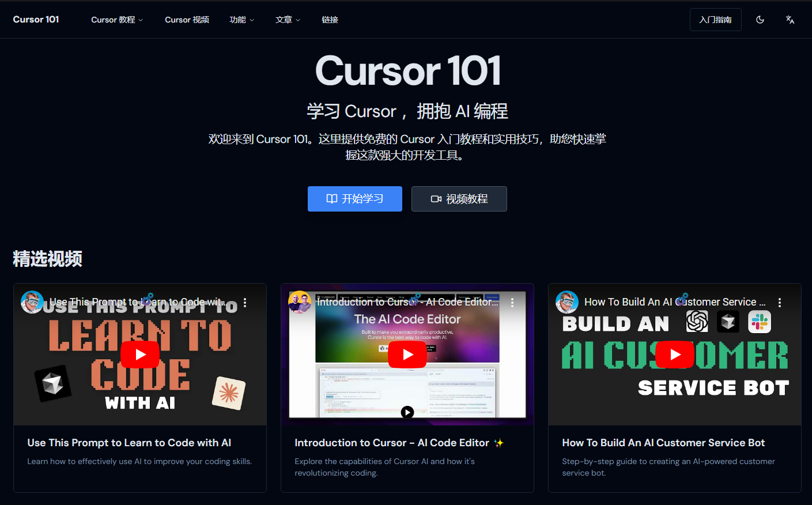Click description 'Step-by-step guide to creating...'
Image resolution: width=812 pixels, height=505 pixels.
coord(669,467)
